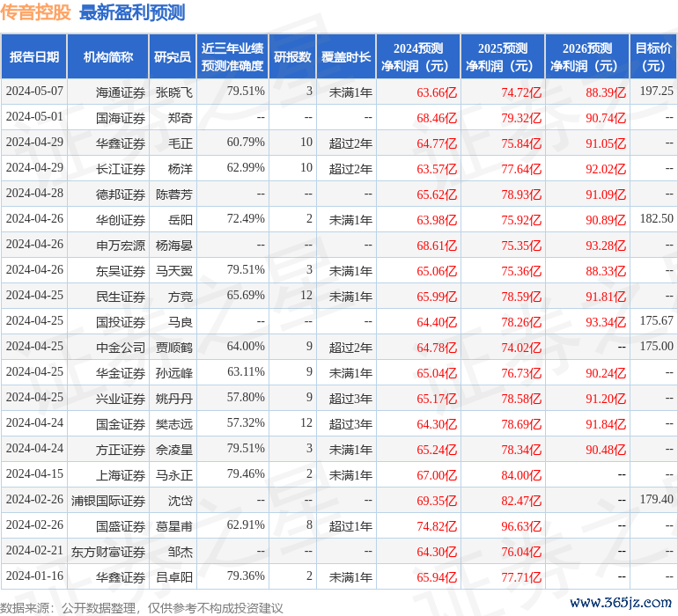The image size is (678, 616).
Task: Click accuracy value 62.99%
Action: [x=246, y=168]
